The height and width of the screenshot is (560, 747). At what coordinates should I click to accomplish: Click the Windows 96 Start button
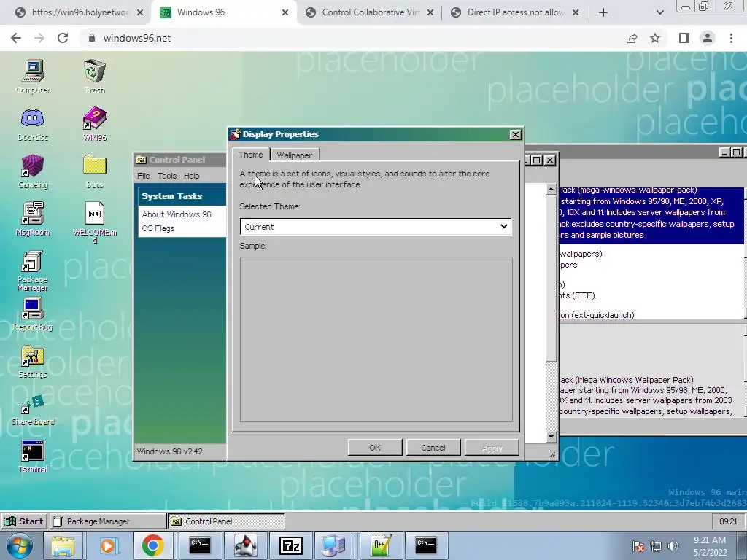tap(24, 521)
